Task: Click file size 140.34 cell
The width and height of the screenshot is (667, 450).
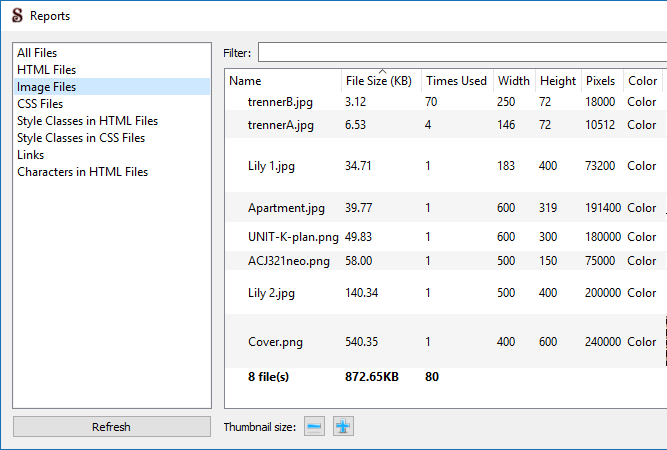Action: coord(362,293)
